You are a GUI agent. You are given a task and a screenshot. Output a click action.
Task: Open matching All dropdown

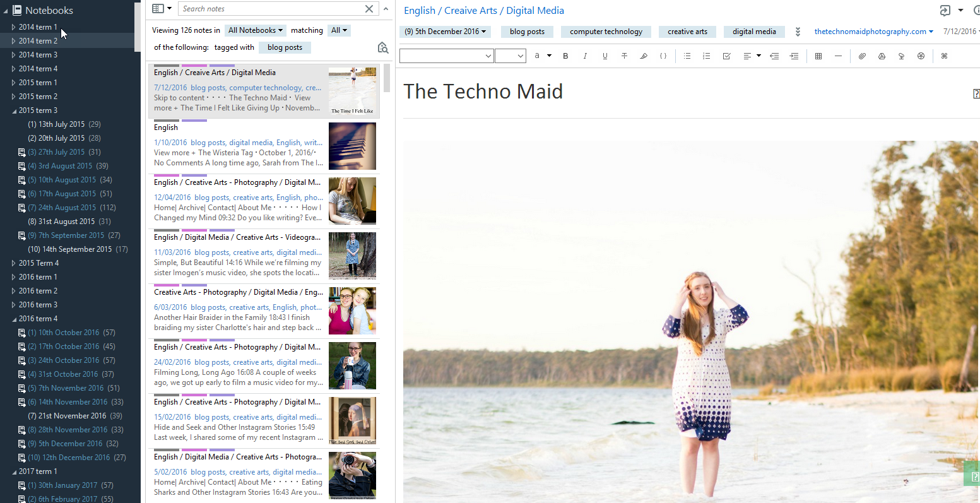click(x=339, y=30)
